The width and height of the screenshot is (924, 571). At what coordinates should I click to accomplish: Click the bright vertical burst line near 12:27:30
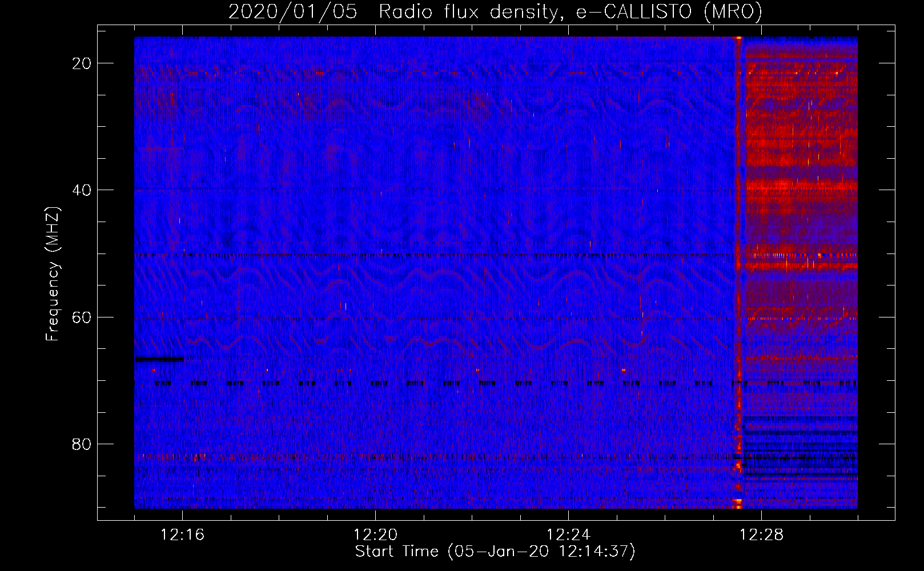(x=738, y=272)
